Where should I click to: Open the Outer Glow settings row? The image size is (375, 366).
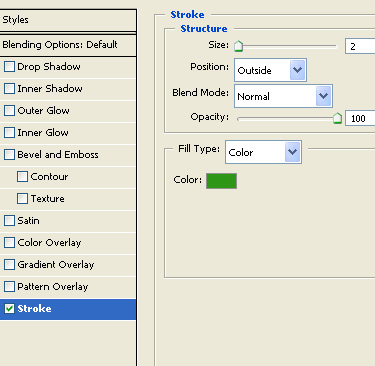click(68, 111)
